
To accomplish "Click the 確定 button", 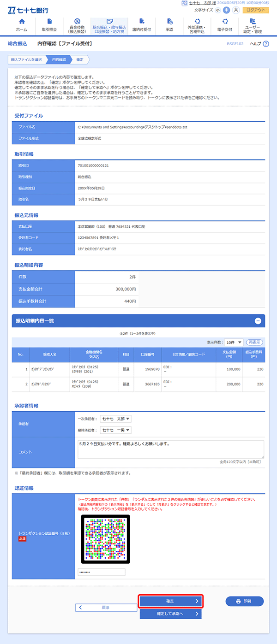I will (170, 601).
